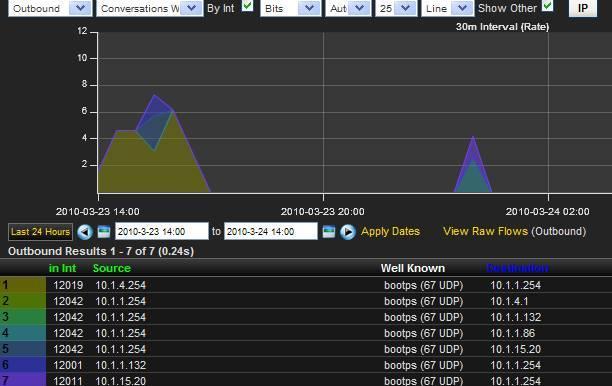This screenshot has height=386, width=612.
Task: Click destination 10.1.15.20 in row 5
Action: (516, 349)
